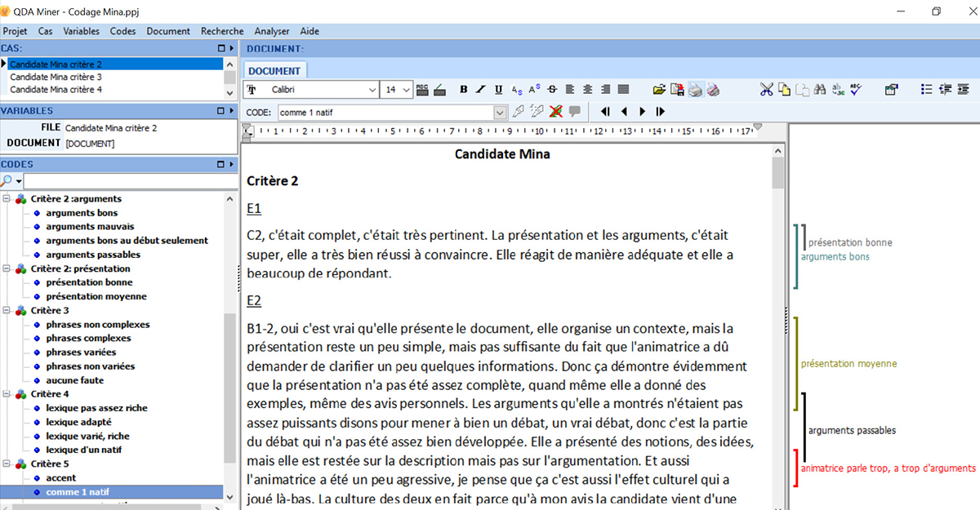
Task: Maximize the CAS panel
Action: (x=220, y=49)
